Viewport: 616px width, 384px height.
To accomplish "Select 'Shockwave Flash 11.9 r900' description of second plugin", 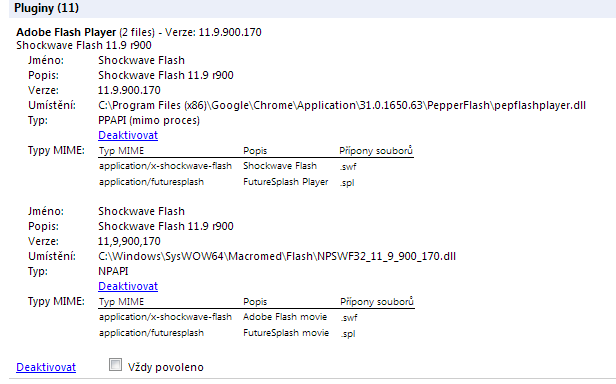I will (x=166, y=226).
